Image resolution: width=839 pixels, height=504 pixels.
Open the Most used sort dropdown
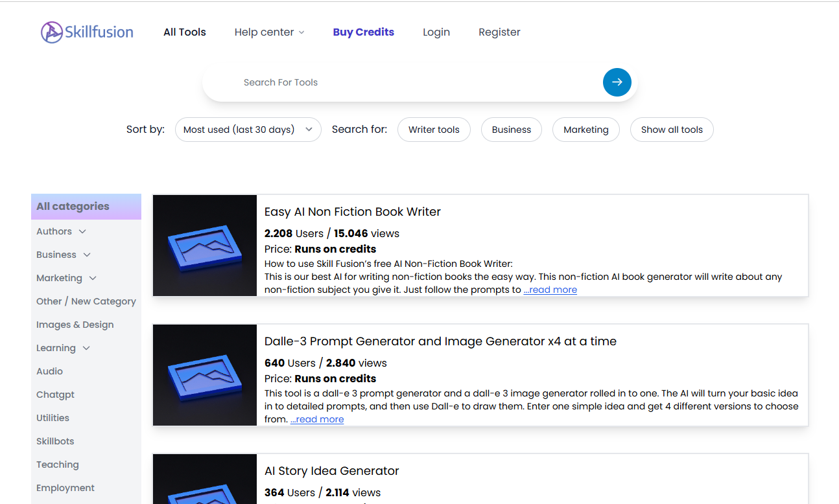(248, 130)
